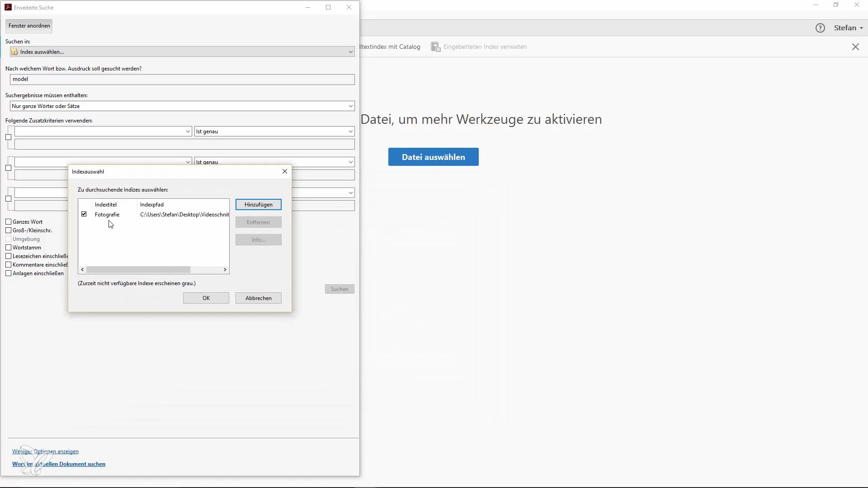Screen dimensions: 868x488
Task: Enable the third additional criteria checkbox
Action: (x=8, y=199)
